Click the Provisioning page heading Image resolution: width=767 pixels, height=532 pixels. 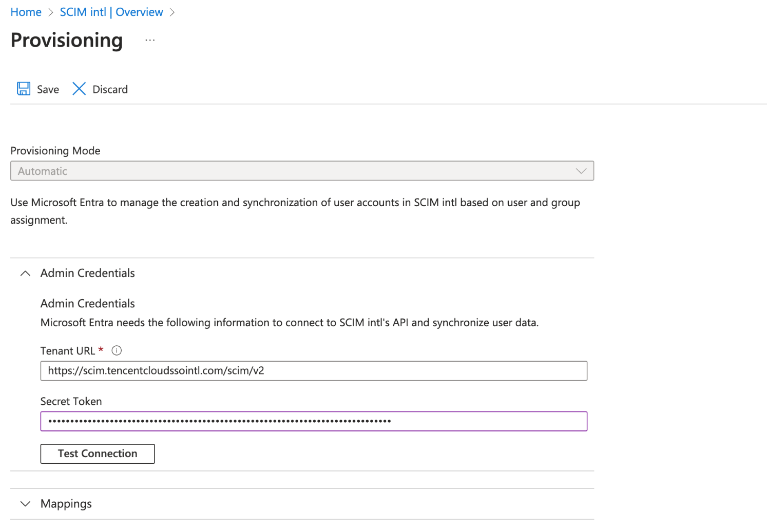click(x=67, y=41)
